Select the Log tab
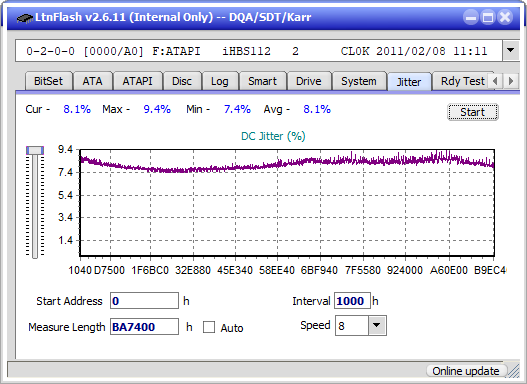Viewport: 527px width, 384px height. pos(219,81)
